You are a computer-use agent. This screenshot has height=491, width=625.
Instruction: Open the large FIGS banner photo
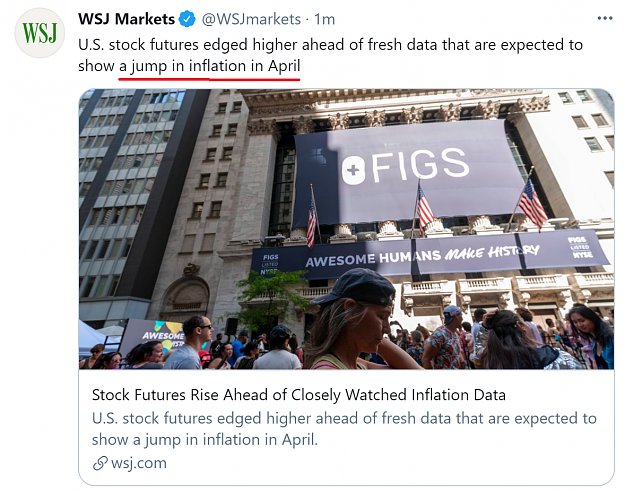tap(346, 229)
